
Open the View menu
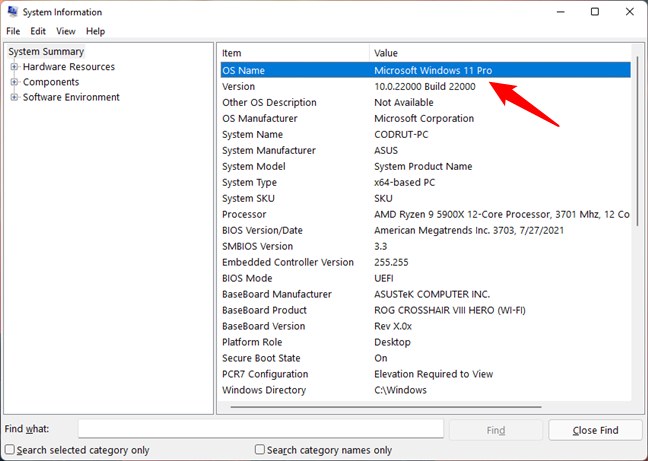coord(66,31)
